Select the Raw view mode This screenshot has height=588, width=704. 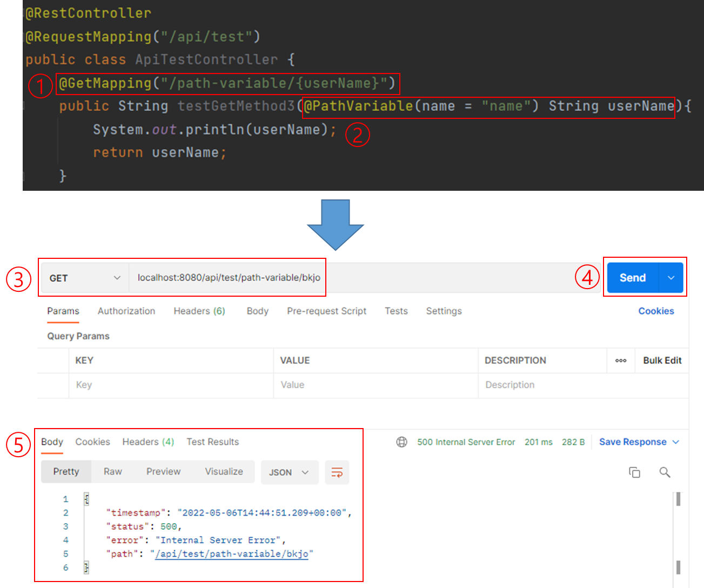point(113,472)
